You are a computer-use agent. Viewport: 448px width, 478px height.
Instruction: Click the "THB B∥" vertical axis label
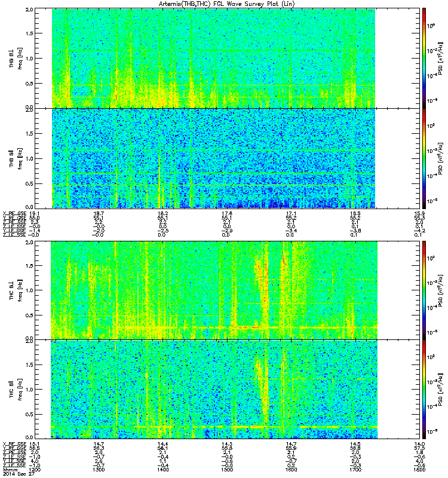11,158
